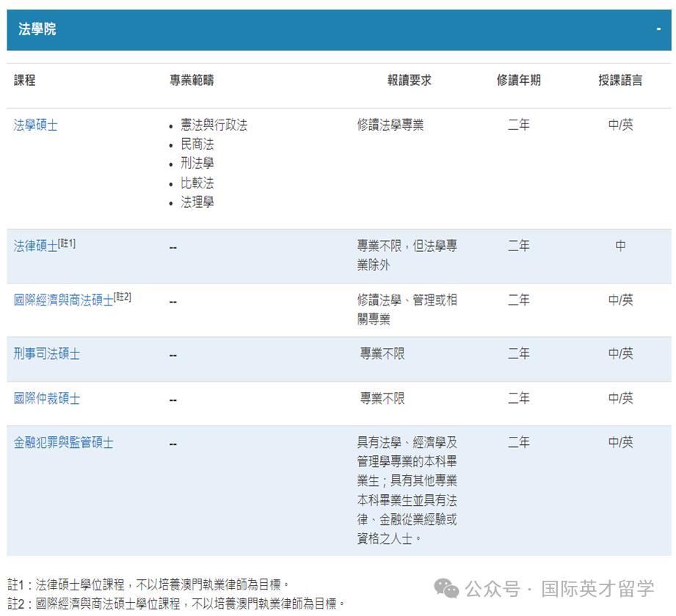Click the 註2 superscript footnote marker
This screenshot has height=616, width=676.
click(123, 297)
